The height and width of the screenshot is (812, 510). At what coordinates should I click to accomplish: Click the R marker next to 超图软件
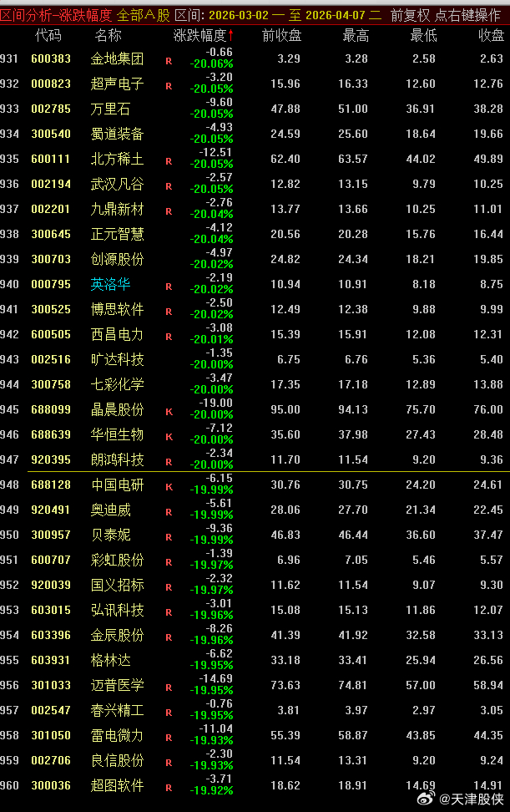(x=169, y=788)
